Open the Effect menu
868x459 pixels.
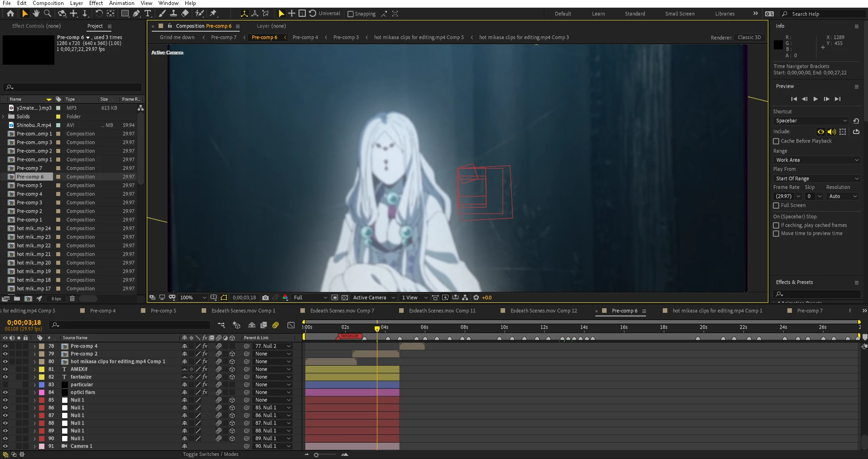pos(96,3)
